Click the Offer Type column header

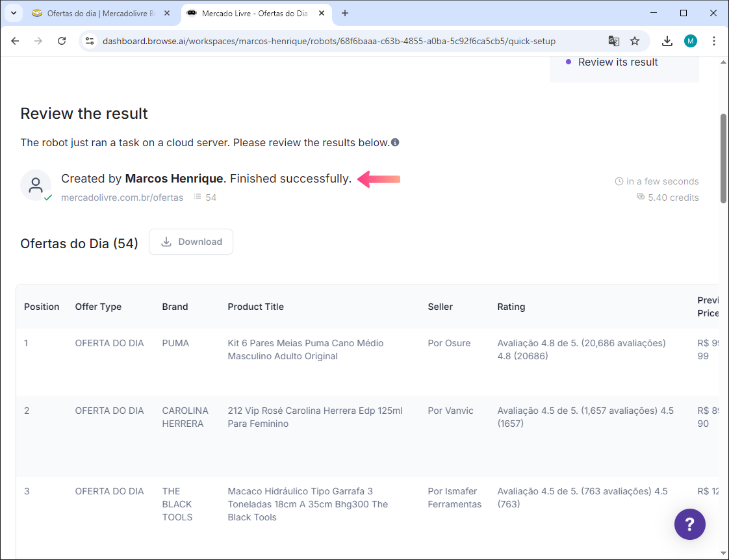pos(98,307)
